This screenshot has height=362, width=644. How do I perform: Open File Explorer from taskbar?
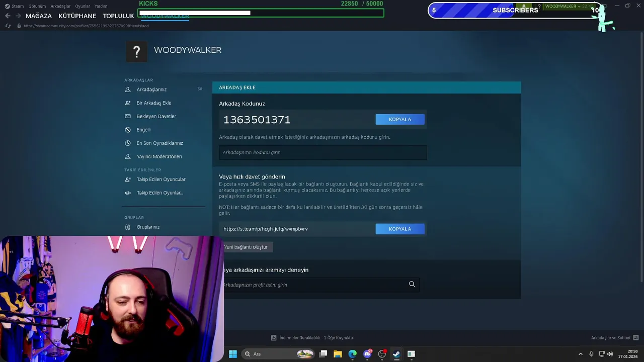338,354
